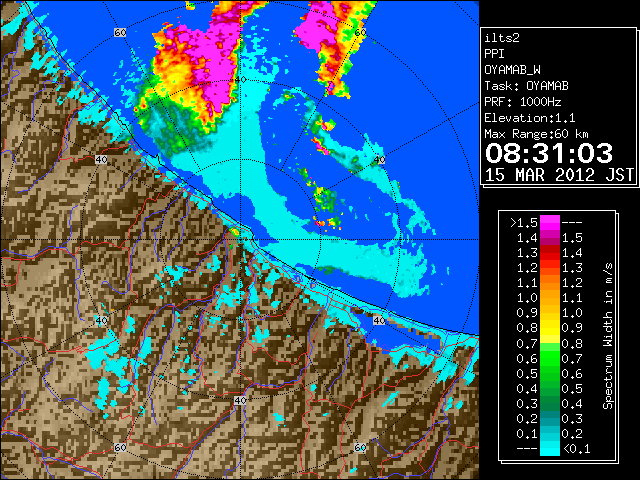Click the 60 km ring label at lower right
Screen dimensions: 640x480
[360, 447]
